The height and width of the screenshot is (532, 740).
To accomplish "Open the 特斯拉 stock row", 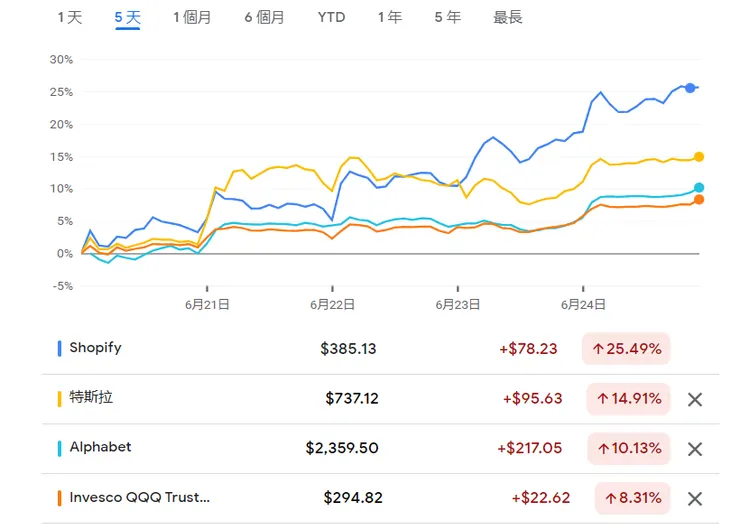I will 380,399.
